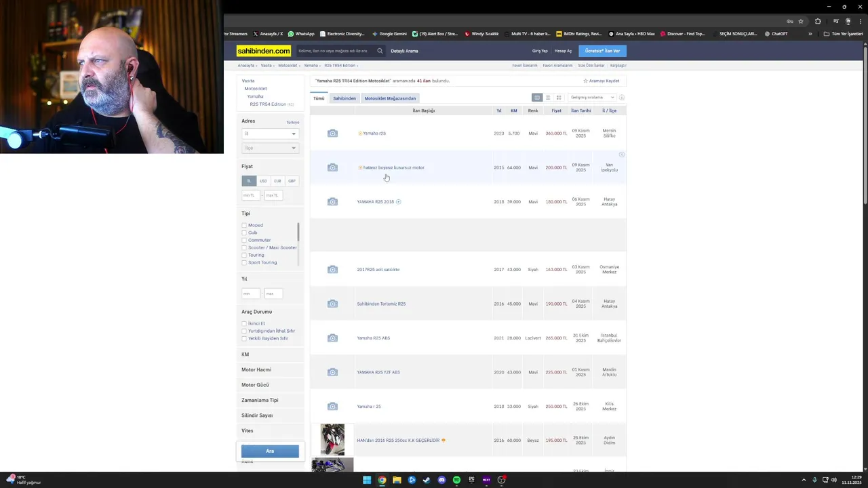Click the search magnifier icon

[380, 51]
